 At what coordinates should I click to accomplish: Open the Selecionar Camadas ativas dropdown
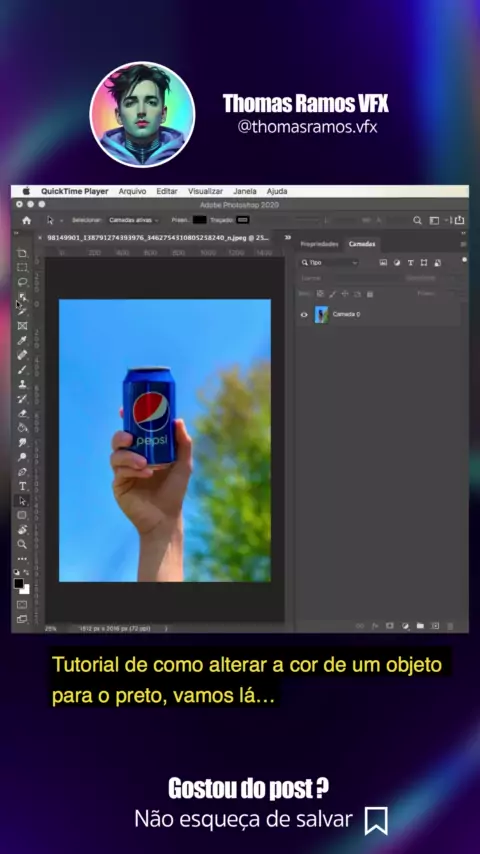pyautogui.click(x=134, y=220)
